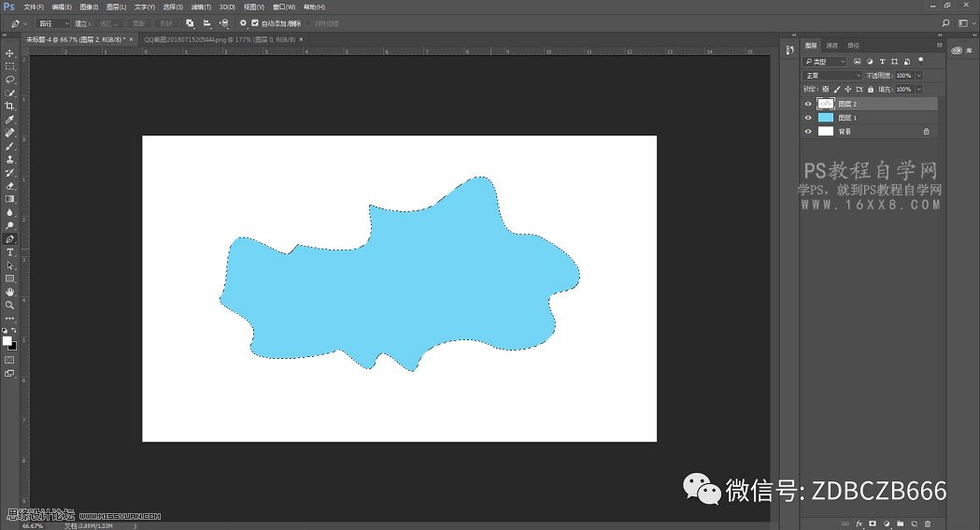
Task: Open the search icon at top right
Action: tap(945, 23)
